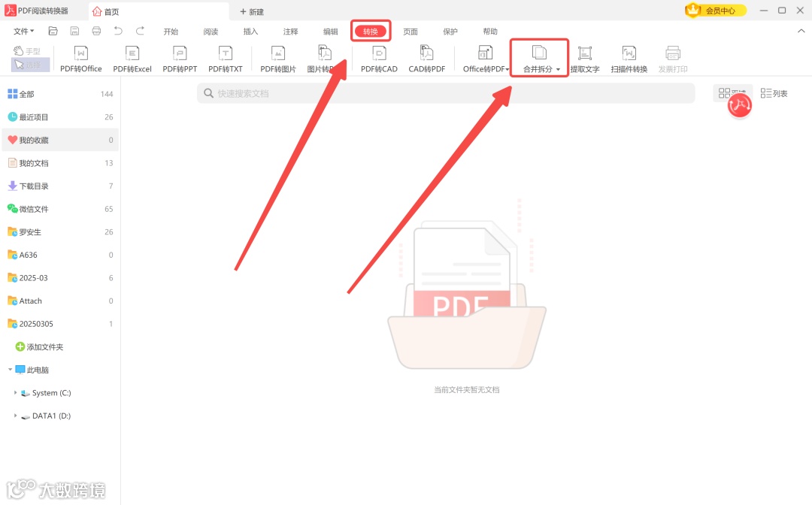Open the CAD转PDF converter
This screenshot has width=812, height=505.
pyautogui.click(x=427, y=59)
